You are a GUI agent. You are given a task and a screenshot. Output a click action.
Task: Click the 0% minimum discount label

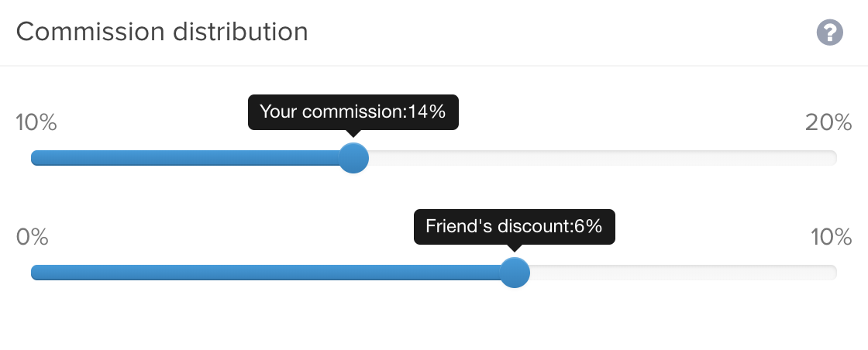click(x=32, y=237)
